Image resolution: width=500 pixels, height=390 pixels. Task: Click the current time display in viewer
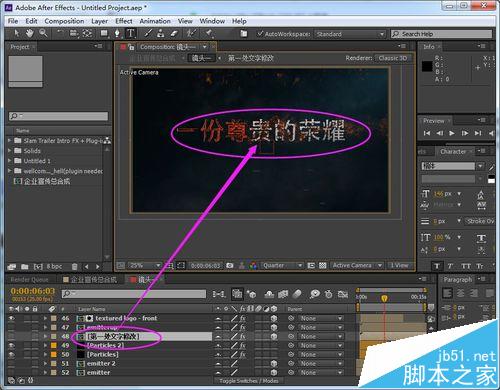(x=205, y=266)
